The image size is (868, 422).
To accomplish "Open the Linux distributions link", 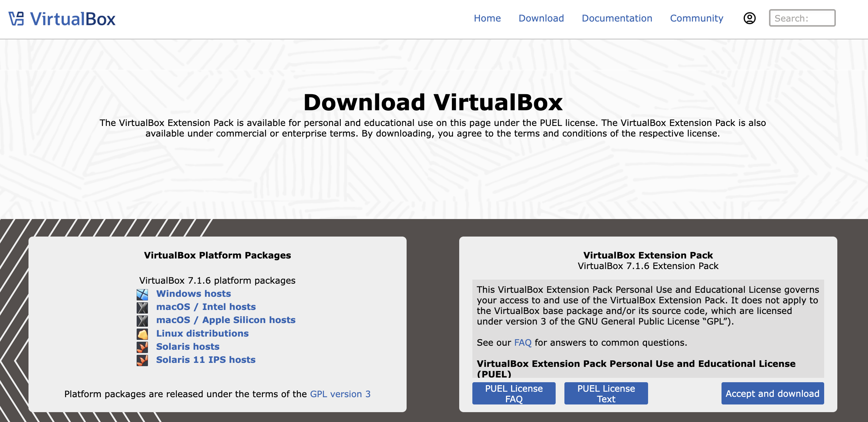I will point(202,333).
